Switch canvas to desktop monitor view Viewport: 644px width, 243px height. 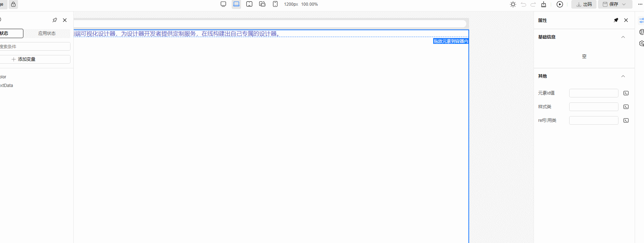click(x=223, y=4)
